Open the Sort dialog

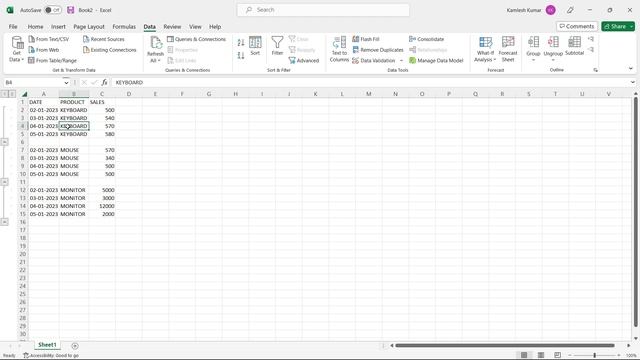[x=255, y=46]
